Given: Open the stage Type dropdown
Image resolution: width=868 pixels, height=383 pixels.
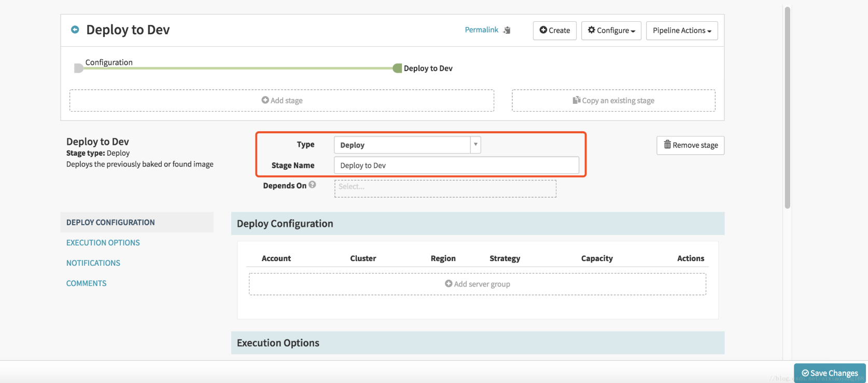Looking at the screenshot, I should click(407, 145).
